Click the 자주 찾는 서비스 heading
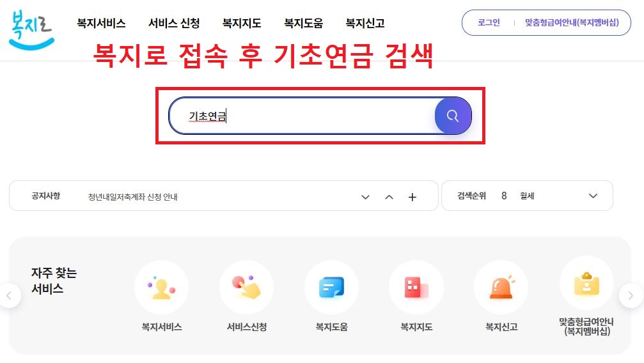 tap(54, 281)
